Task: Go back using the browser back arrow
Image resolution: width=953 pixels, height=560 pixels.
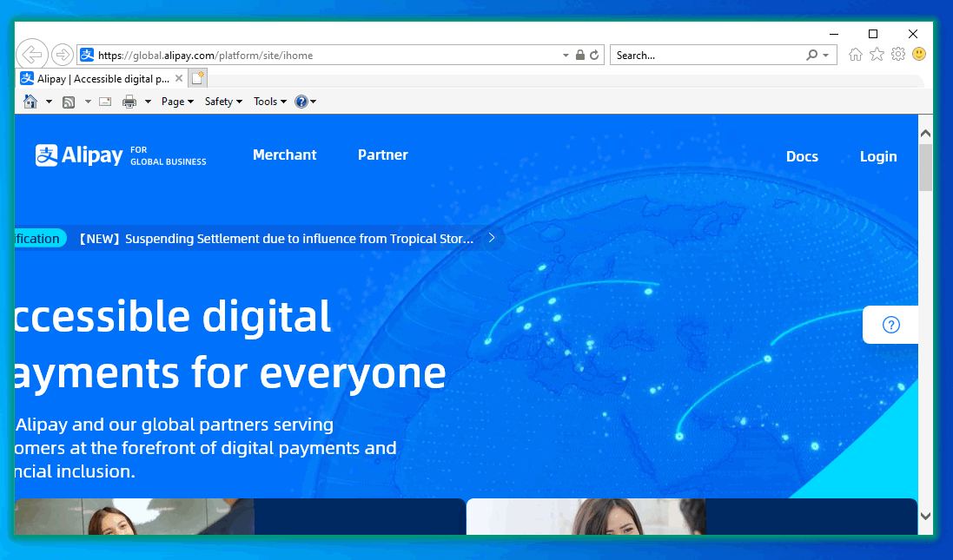Action: pyautogui.click(x=31, y=55)
